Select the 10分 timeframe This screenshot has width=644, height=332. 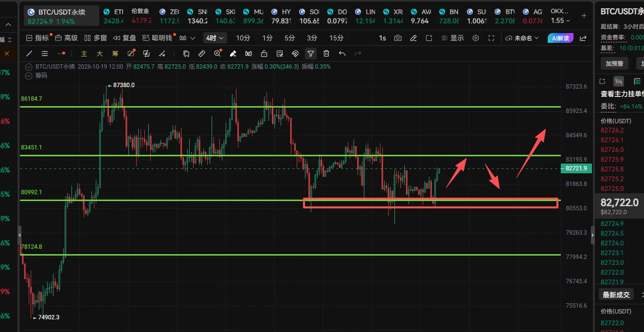point(243,38)
